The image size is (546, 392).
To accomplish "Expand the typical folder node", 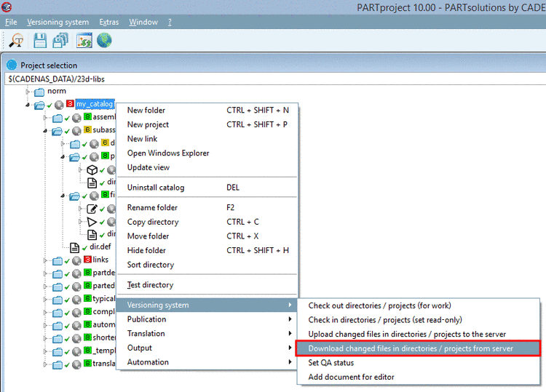I will 45,300.
